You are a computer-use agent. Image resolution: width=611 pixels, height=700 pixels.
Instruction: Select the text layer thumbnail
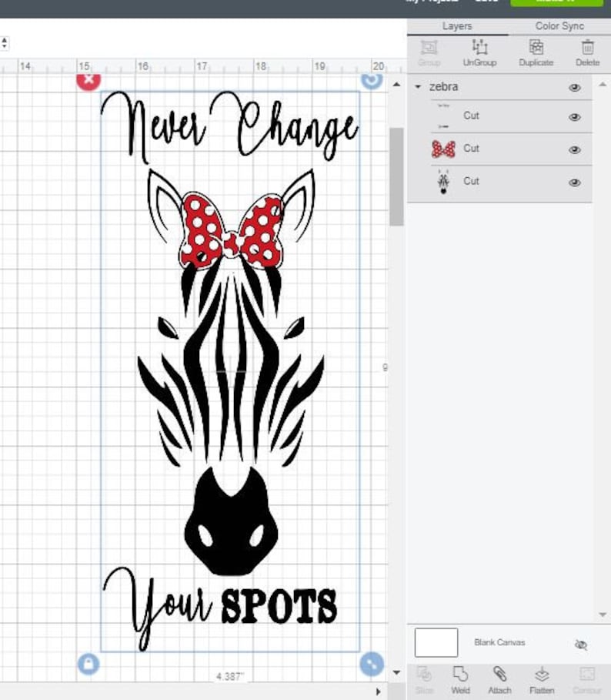click(x=443, y=116)
